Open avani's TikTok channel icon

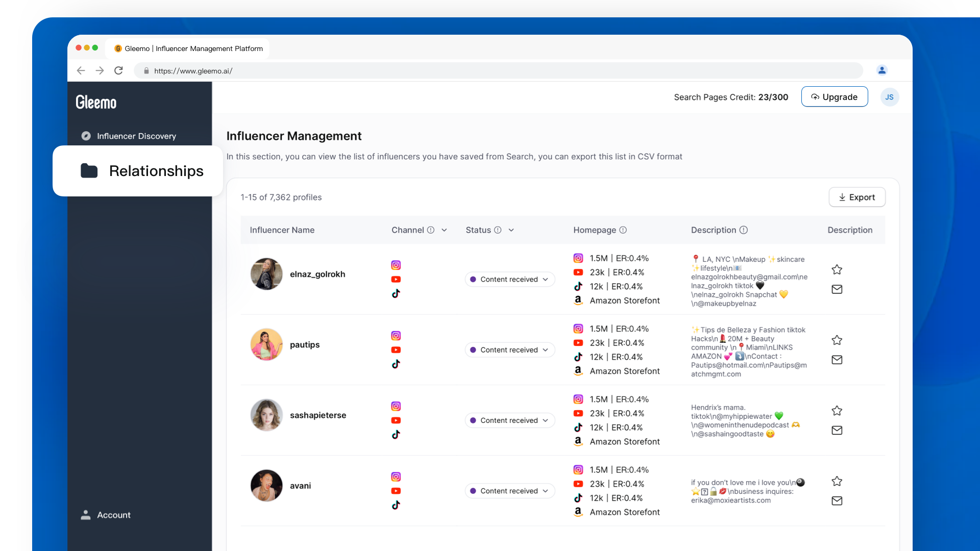[396, 505]
